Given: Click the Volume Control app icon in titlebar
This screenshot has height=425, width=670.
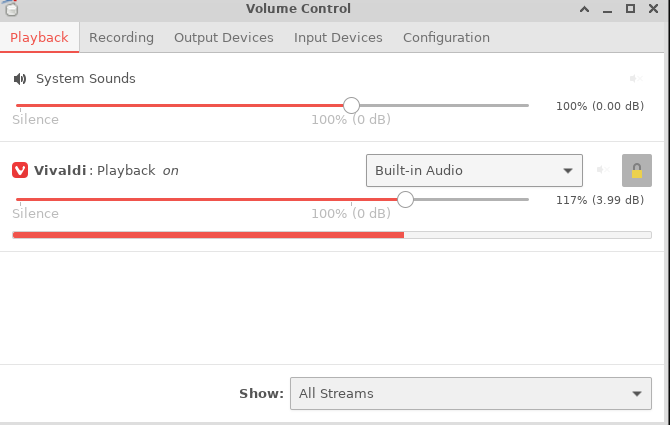Looking at the screenshot, I should [x=10, y=8].
